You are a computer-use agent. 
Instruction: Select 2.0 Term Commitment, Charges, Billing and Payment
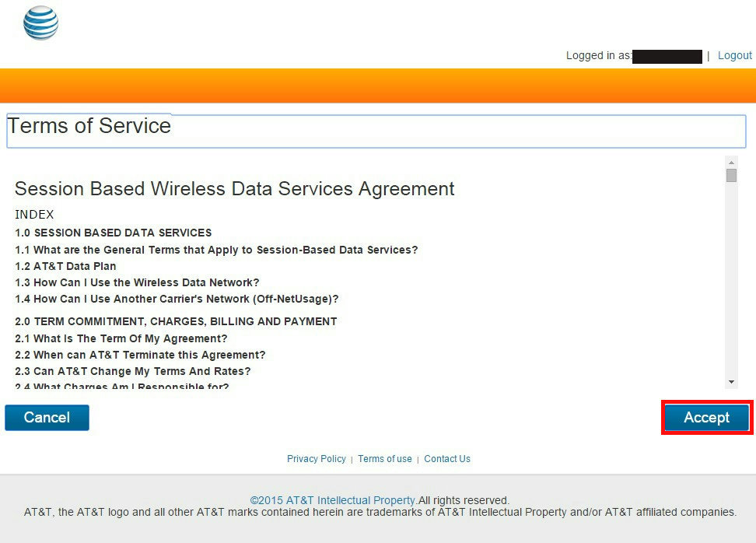(176, 321)
